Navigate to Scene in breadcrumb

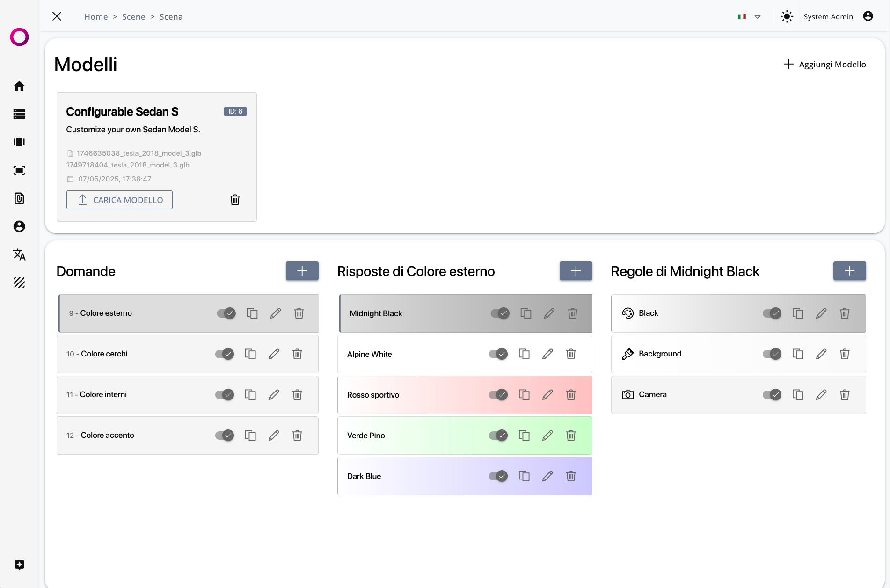tap(133, 17)
